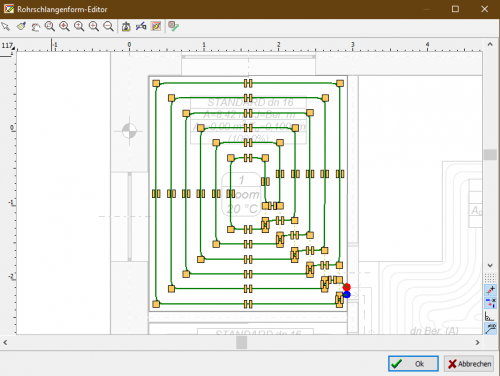500x376 pixels.
Task: Close the Rohrschlangenform-Editor window
Action: (x=485, y=9)
